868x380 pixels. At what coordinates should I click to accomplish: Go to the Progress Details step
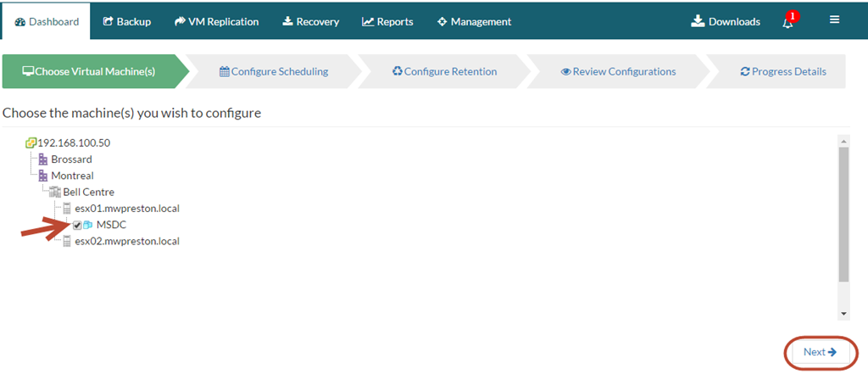tap(782, 71)
